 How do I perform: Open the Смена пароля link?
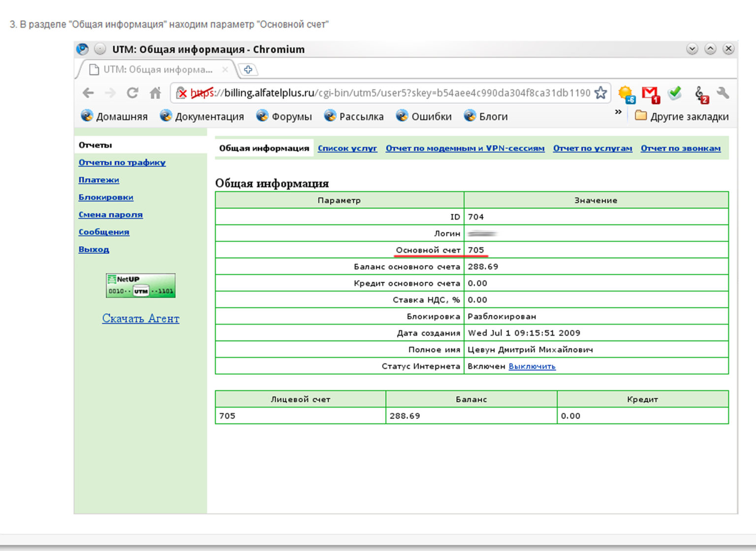pos(111,215)
